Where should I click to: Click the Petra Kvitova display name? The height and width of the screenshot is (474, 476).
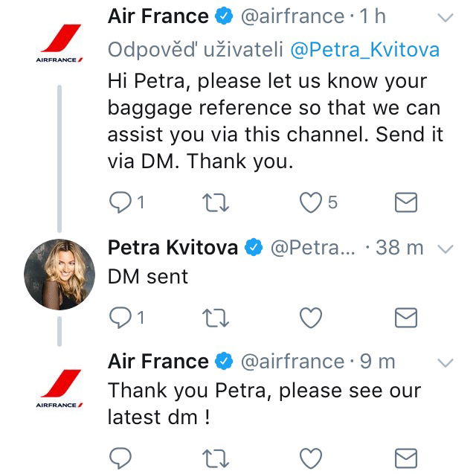coord(173,247)
